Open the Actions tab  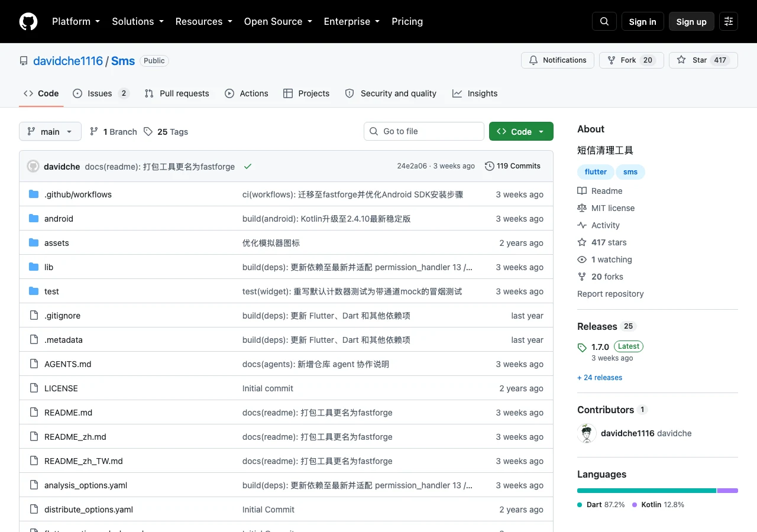pos(247,93)
